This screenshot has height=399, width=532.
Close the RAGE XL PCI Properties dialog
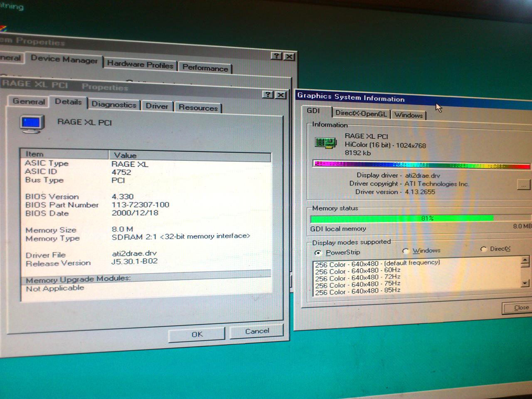pos(281,95)
